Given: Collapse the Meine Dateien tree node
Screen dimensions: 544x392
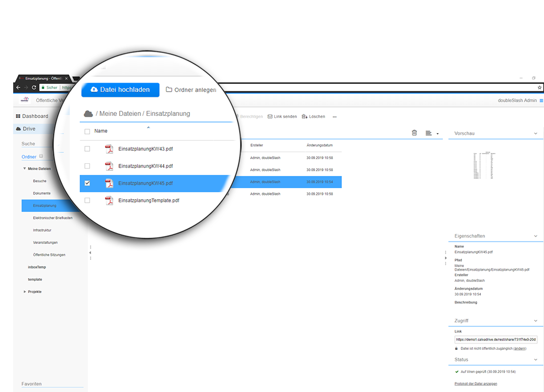Looking at the screenshot, I should pos(24,169).
